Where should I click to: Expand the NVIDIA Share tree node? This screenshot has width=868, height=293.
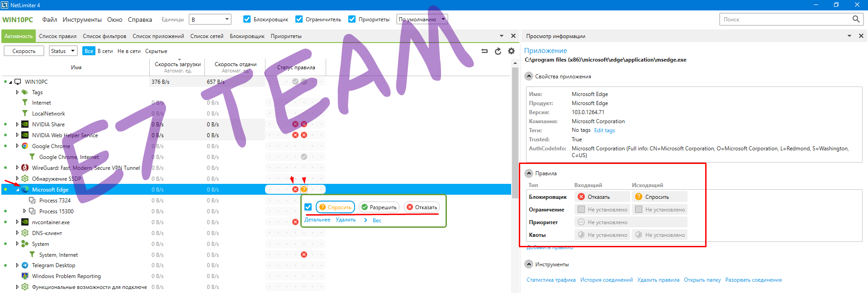pos(17,124)
